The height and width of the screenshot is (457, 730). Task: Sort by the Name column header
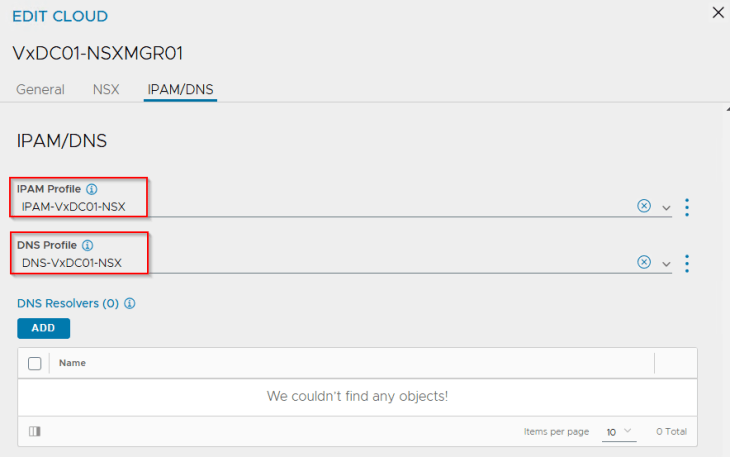pos(73,363)
